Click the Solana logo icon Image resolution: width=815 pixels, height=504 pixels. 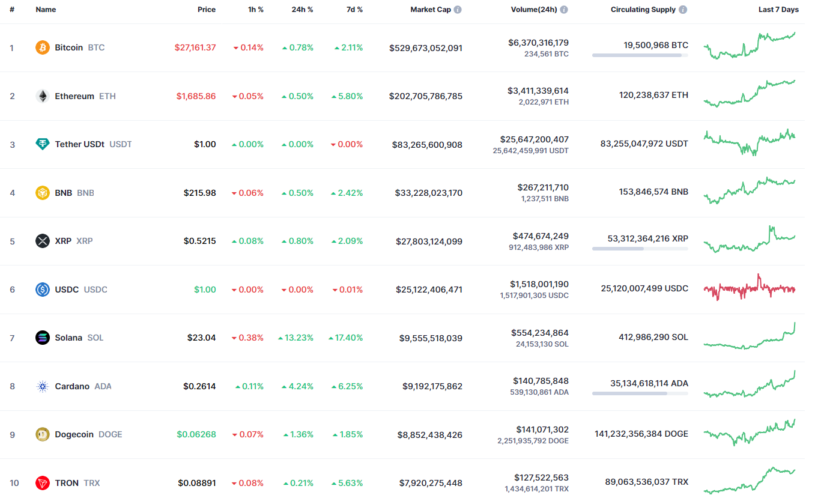pos(43,338)
